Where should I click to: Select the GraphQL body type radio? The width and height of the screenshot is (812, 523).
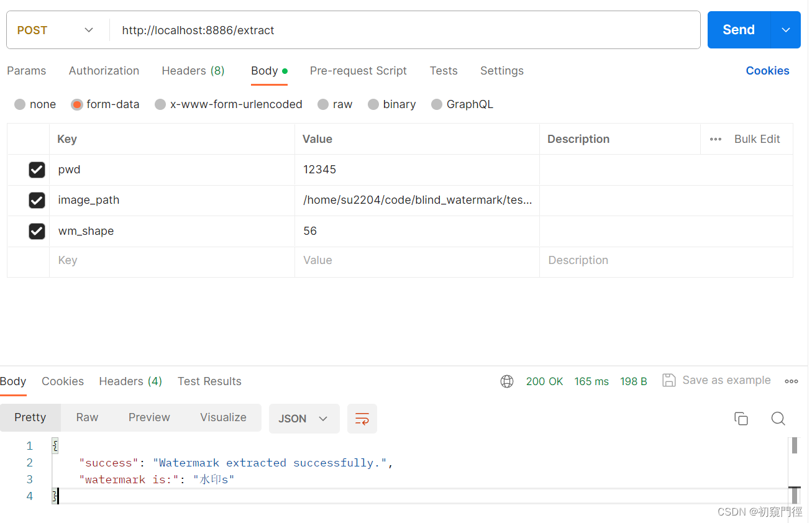pyautogui.click(x=437, y=104)
